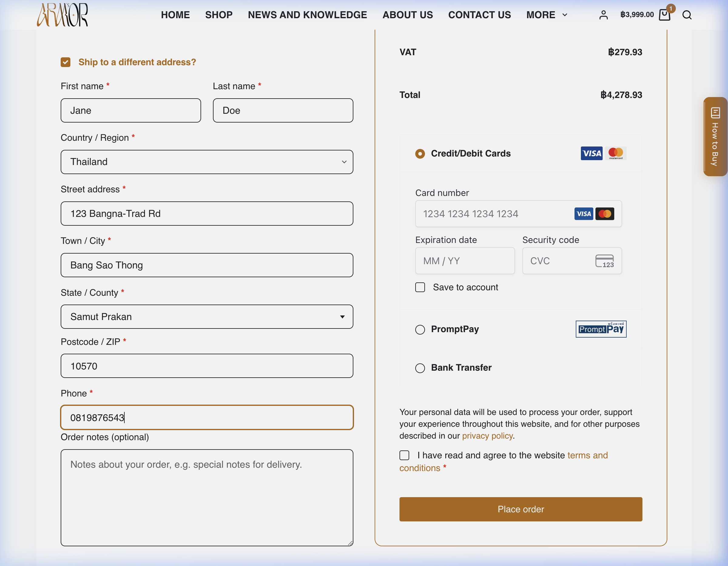Open the shopping cart bag icon

[664, 15]
